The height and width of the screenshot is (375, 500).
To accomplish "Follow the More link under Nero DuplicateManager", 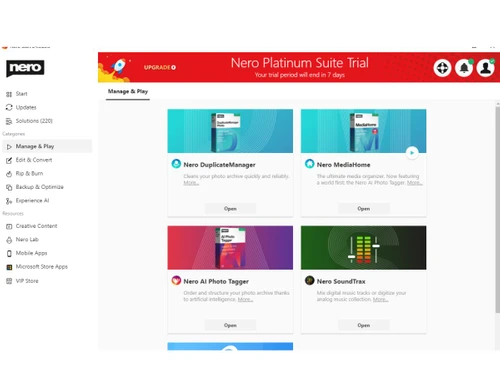I will pyautogui.click(x=191, y=183).
